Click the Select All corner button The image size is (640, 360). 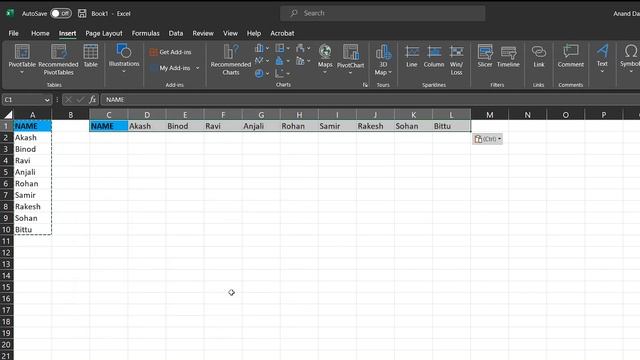coord(7,115)
